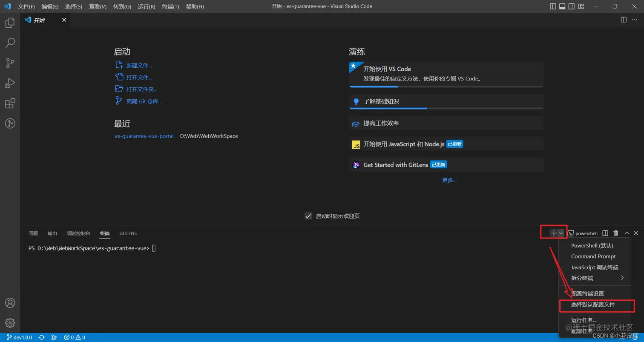The width and height of the screenshot is (644, 342).
Task: Open the Search view in activity bar
Action: 10,43
